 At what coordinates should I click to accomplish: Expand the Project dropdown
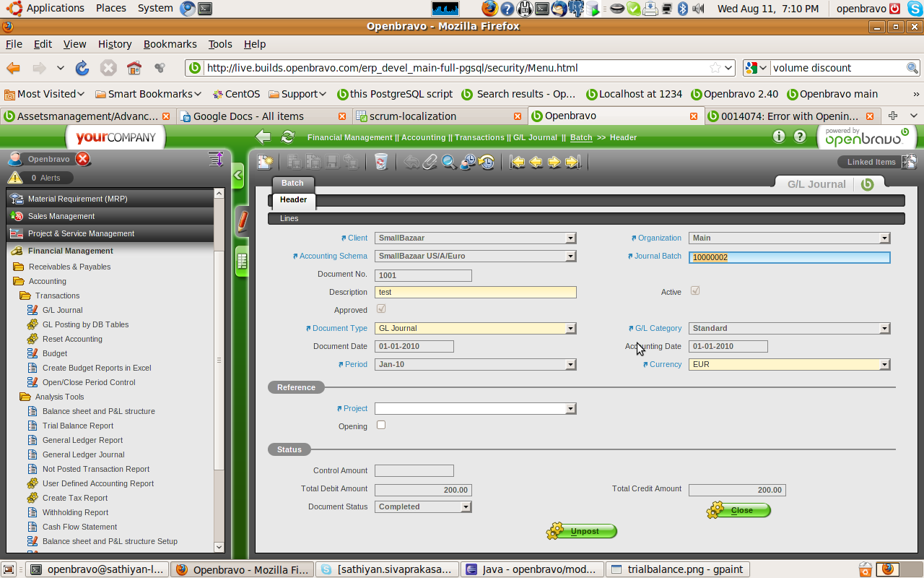point(570,409)
